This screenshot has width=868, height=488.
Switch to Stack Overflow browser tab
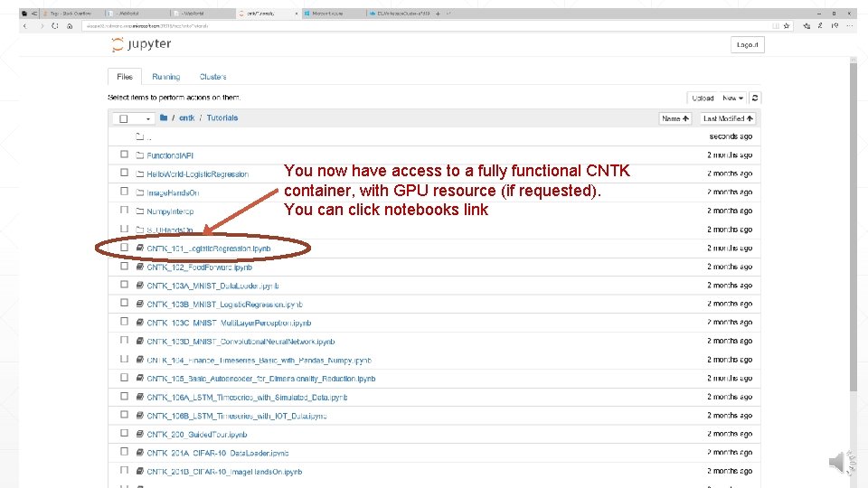(71, 14)
